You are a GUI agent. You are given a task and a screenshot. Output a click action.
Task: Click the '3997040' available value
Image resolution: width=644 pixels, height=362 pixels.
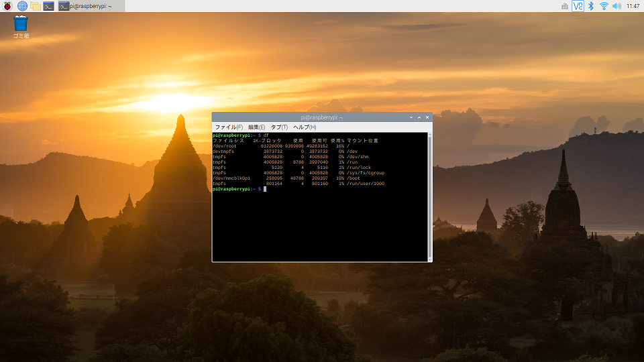[318, 162]
